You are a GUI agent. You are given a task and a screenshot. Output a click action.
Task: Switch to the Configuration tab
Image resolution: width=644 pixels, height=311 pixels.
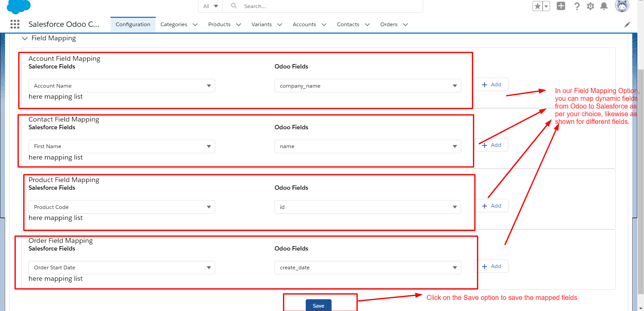coord(133,24)
